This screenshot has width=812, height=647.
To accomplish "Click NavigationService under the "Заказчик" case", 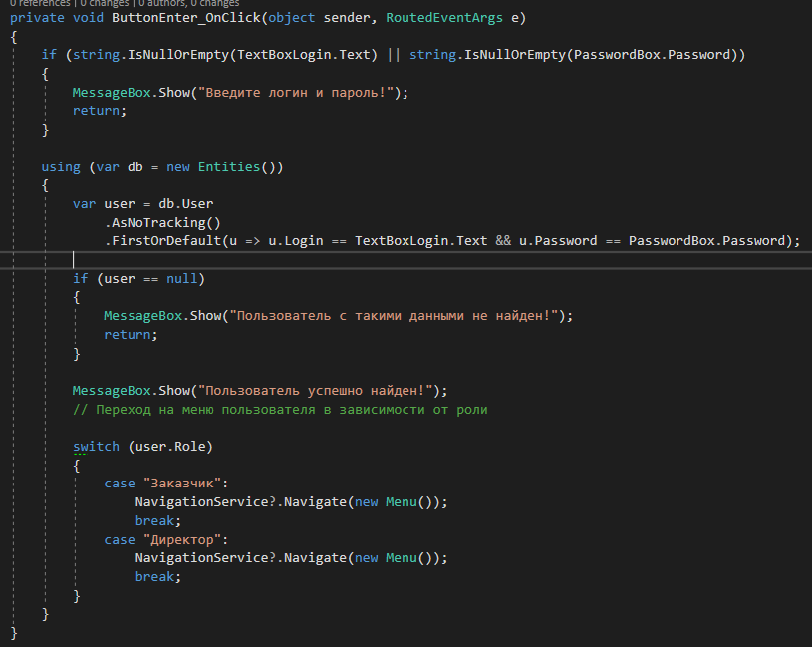I will 201,502.
